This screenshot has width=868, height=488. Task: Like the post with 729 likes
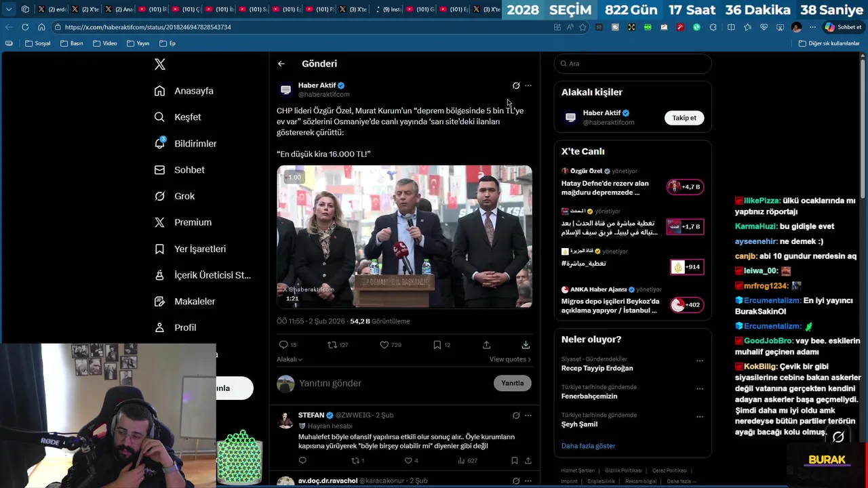point(384,345)
